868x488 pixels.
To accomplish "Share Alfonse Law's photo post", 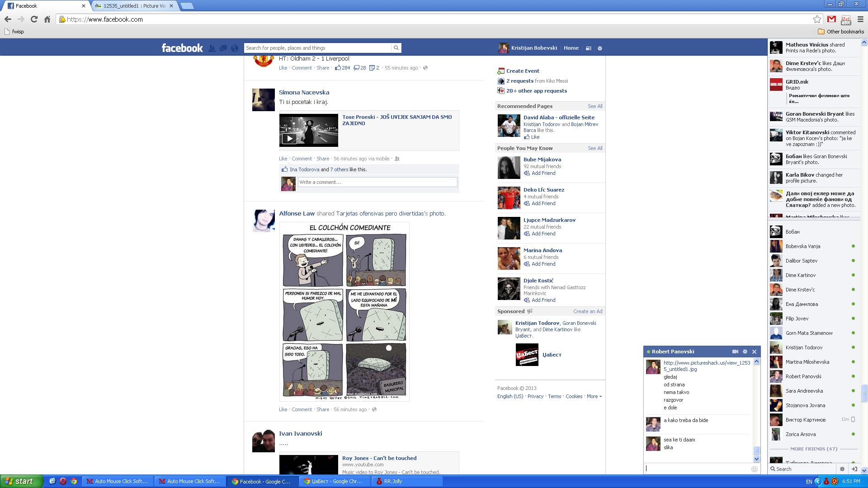I will [x=323, y=409].
